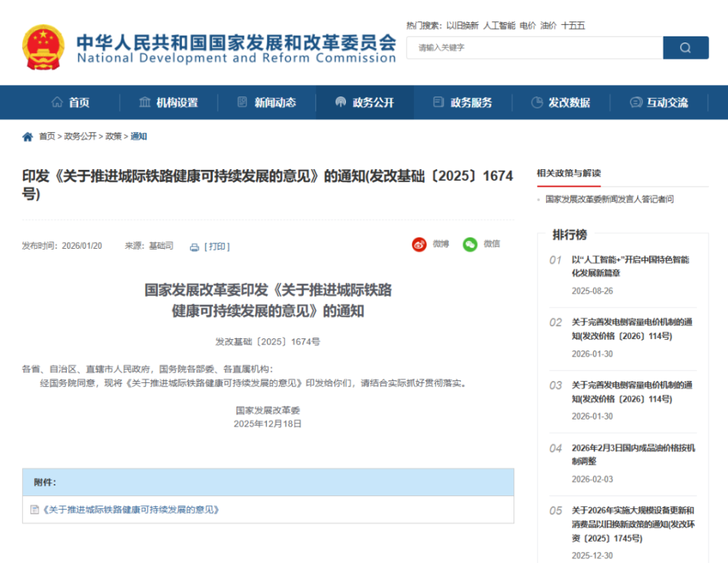Click the home icon in the breadcrumb
728x563 pixels.
(x=27, y=137)
